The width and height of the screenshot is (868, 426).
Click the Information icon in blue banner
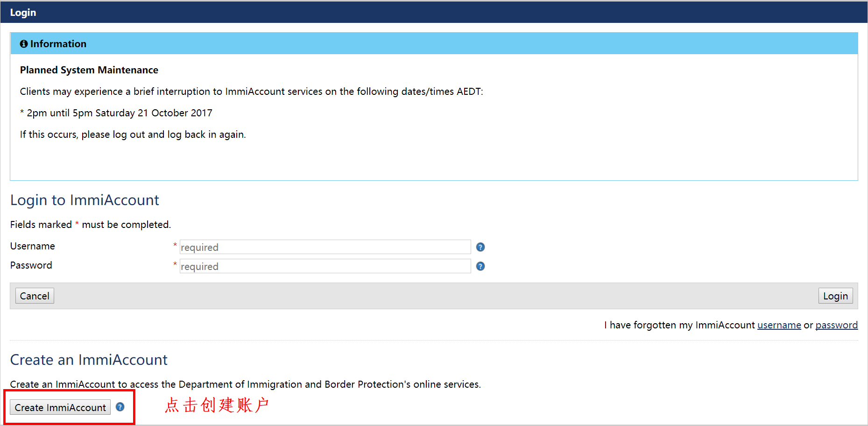click(x=24, y=44)
